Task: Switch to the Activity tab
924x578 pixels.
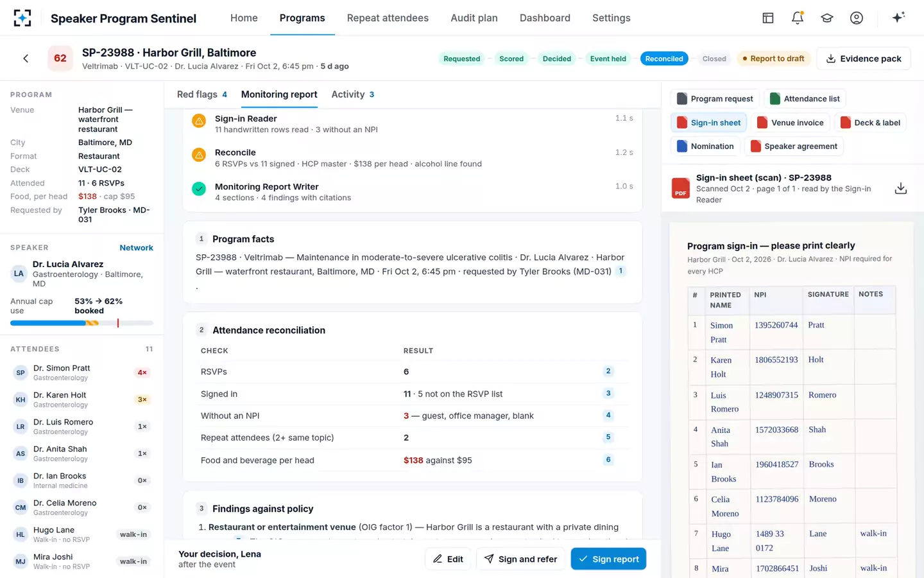Action: pyautogui.click(x=353, y=94)
